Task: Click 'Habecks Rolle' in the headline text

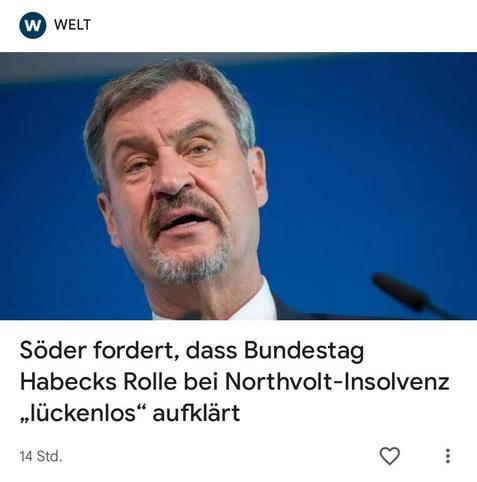Action: point(98,382)
